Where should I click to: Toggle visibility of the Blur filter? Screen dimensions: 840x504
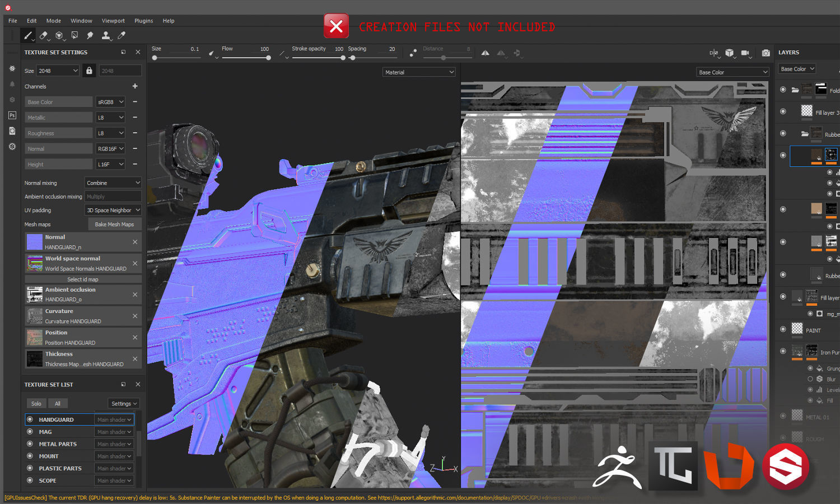click(810, 379)
